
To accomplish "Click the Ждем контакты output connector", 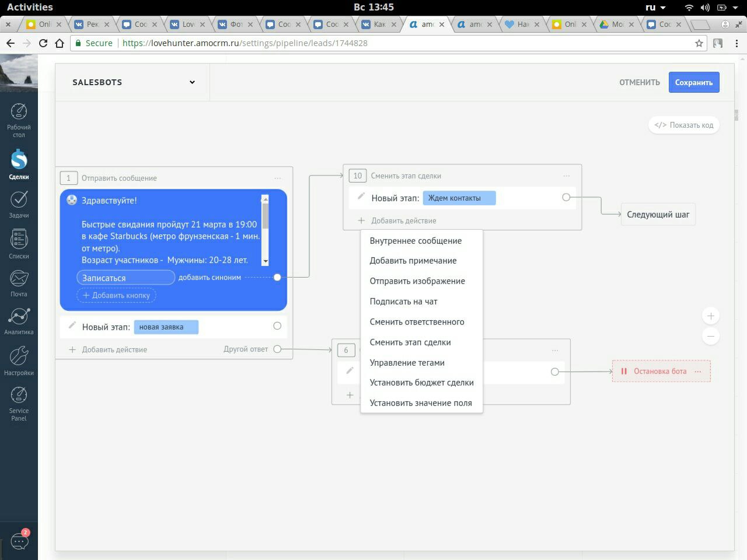I will click(566, 197).
